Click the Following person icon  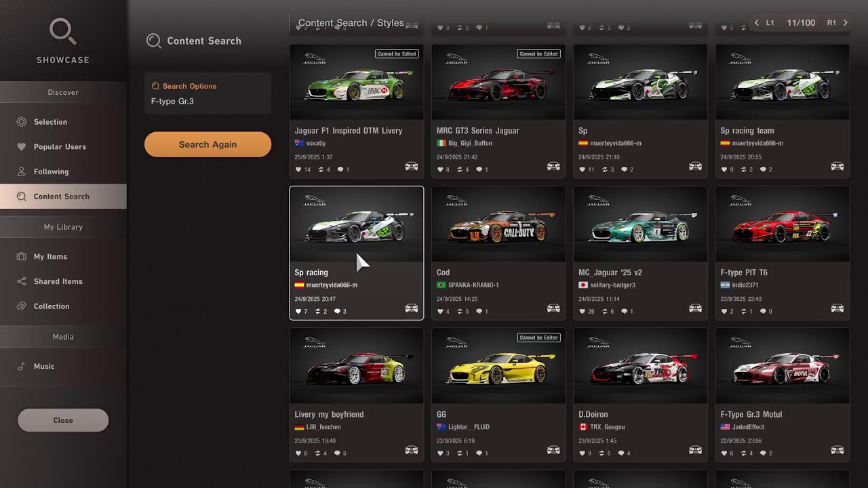click(x=22, y=171)
